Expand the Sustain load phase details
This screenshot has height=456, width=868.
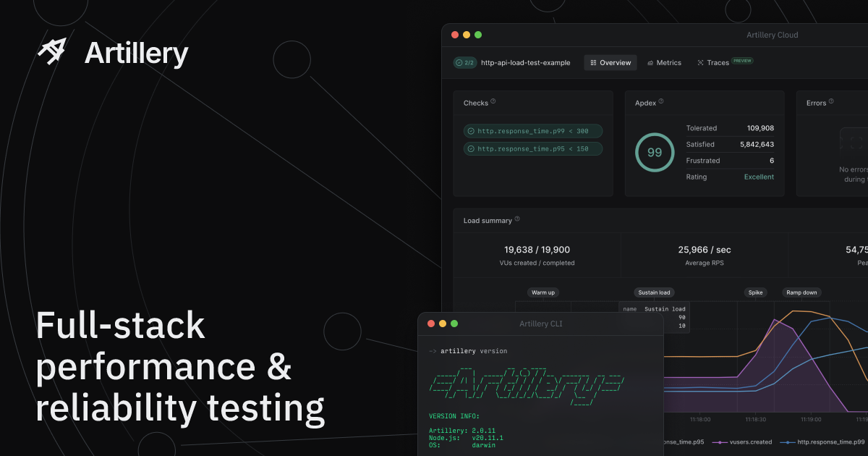[x=653, y=292]
